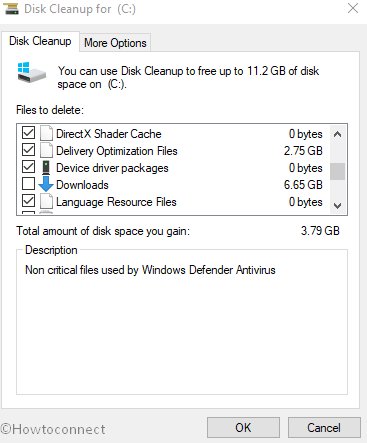367x443 pixels.
Task: Click the file list scrollbar thumb
Action: [337, 171]
